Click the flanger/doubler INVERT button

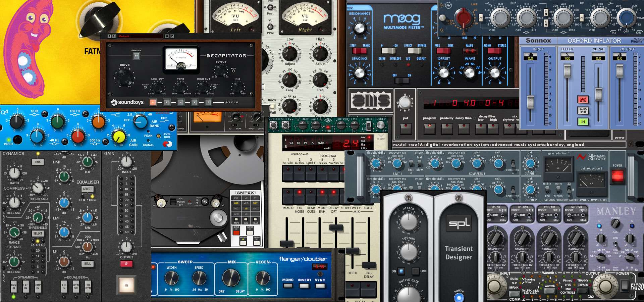click(304, 286)
